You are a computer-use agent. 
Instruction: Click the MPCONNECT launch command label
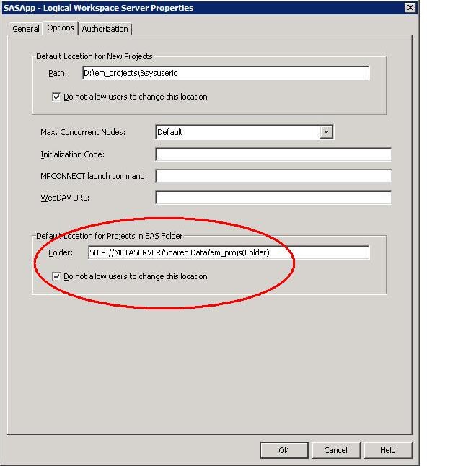point(94,177)
